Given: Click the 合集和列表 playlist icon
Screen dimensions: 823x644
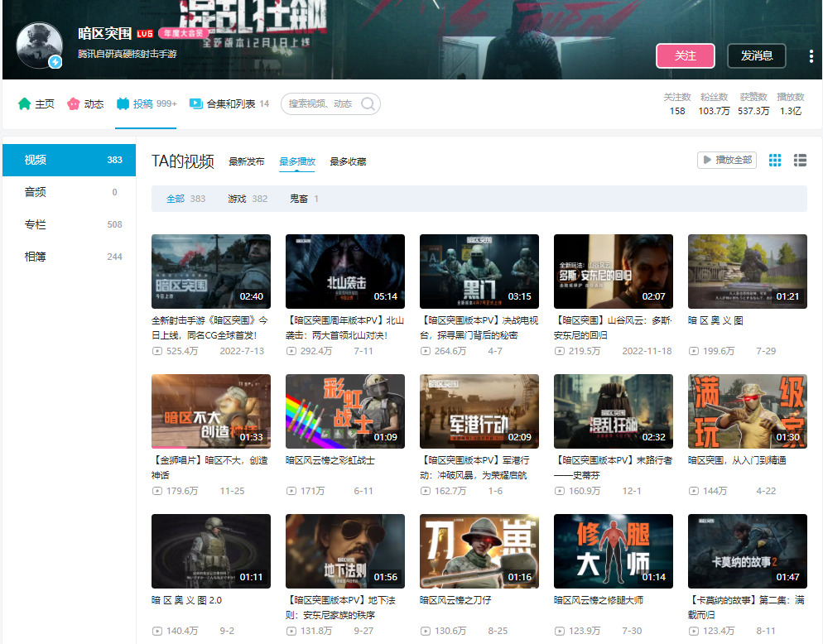Looking at the screenshot, I should 195,104.
